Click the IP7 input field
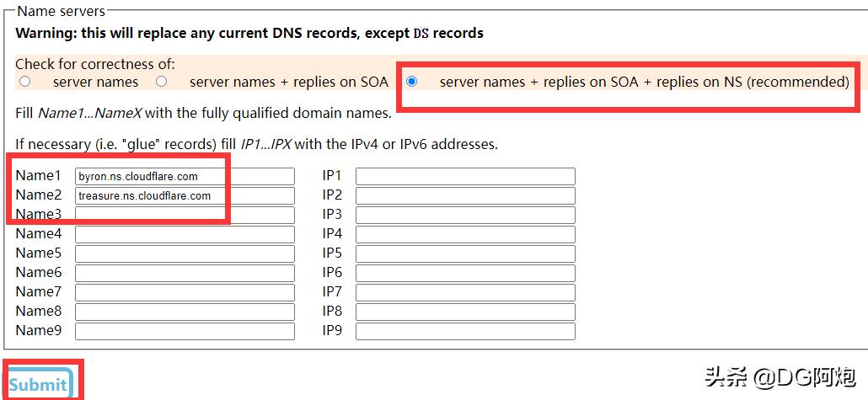Viewport: 868px width, 400px height. 465,292
